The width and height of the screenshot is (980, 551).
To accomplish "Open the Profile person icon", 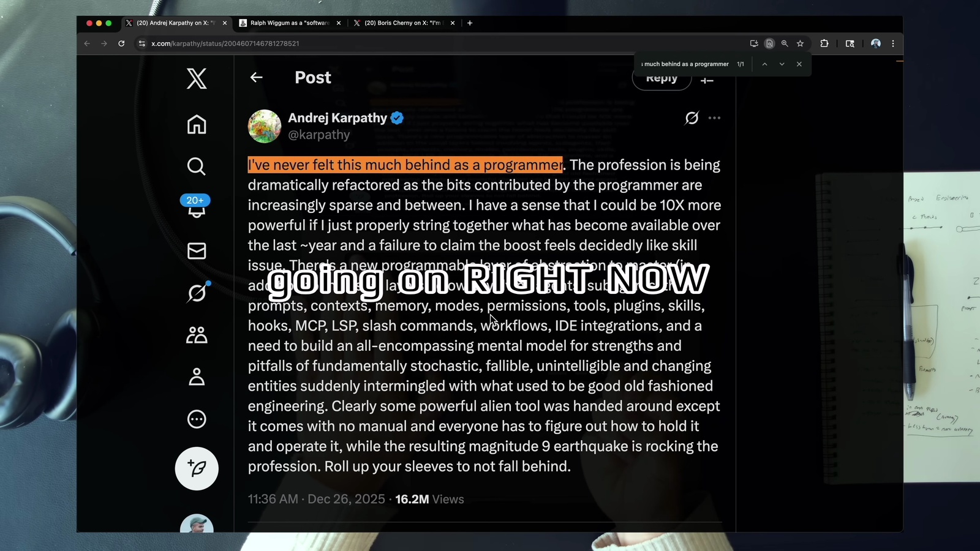I will (197, 377).
